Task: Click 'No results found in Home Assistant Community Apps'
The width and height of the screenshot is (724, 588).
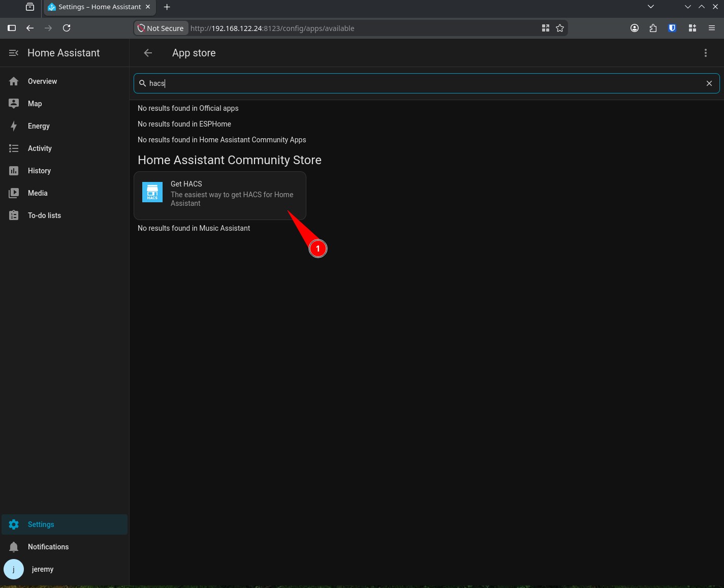Action: [222, 140]
